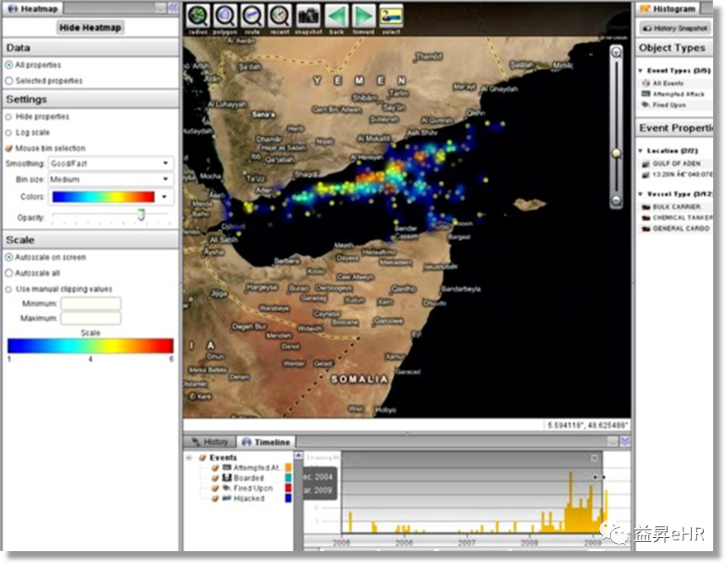The width and height of the screenshot is (728, 566).
Task: Click the Minimum clipping value field
Action: tap(90, 304)
